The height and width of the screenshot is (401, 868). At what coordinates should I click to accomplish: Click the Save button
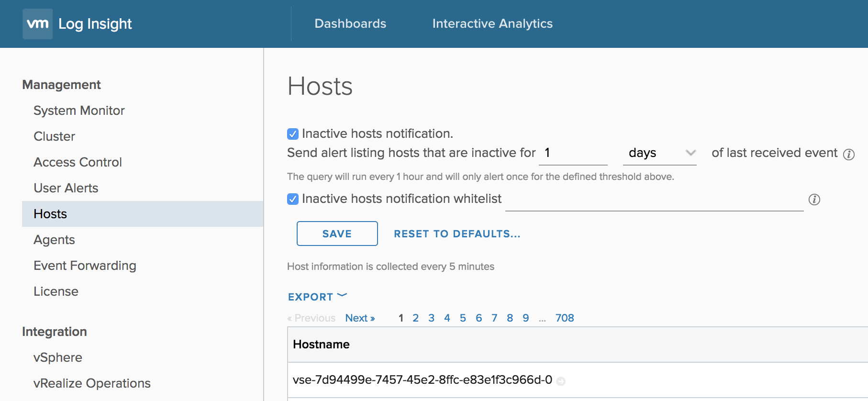[x=337, y=234]
